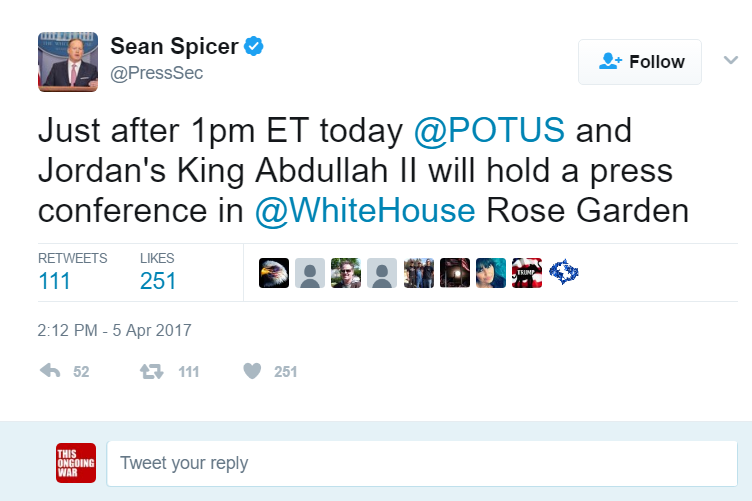Screen dimensions: 752x501
Task: Click the blue verified badge
Action: tap(255, 46)
